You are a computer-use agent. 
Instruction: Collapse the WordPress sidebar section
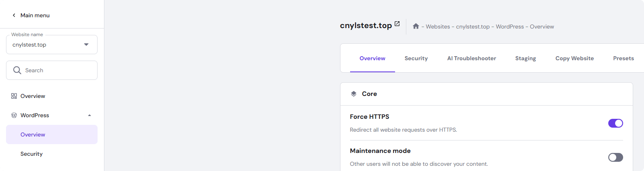tap(90, 115)
